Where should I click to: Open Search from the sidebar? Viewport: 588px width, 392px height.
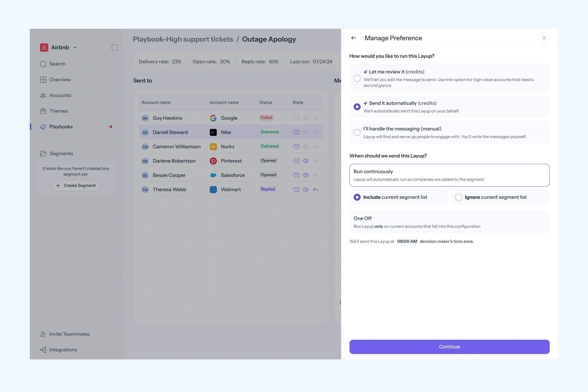[57, 64]
